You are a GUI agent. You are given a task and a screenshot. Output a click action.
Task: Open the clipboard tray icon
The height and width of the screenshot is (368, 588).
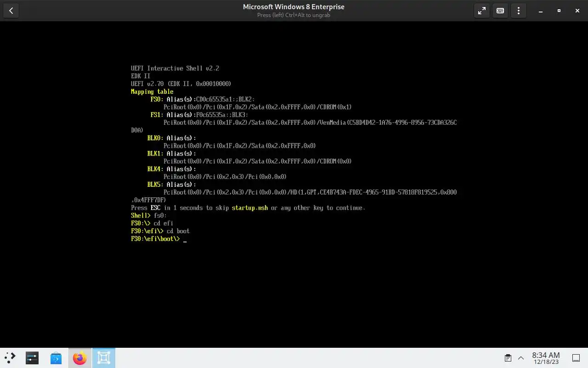[x=508, y=358]
